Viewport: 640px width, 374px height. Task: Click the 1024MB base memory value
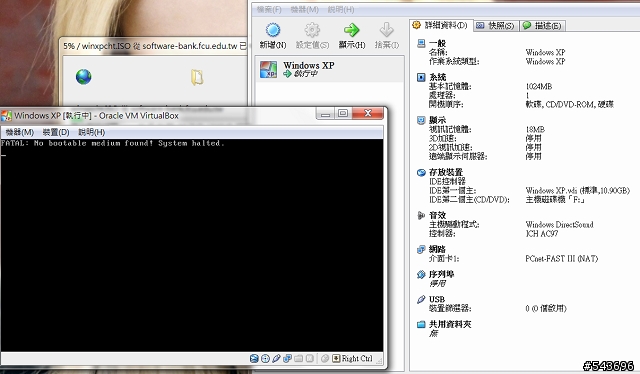[x=539, y=86]
